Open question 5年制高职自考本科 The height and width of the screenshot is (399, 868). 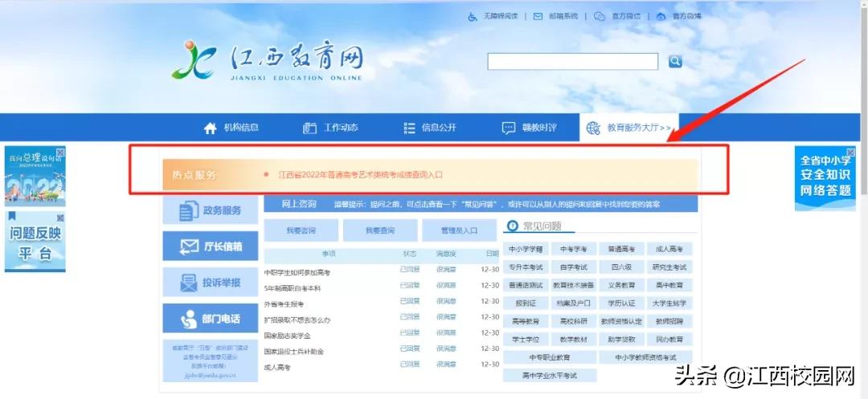[293, 288]
